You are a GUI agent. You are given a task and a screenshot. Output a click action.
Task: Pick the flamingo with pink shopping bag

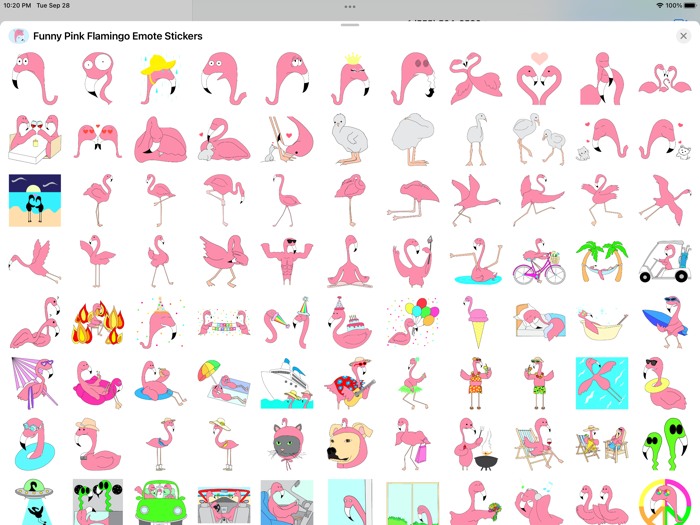pyautogui.click(x=413, y=444)
